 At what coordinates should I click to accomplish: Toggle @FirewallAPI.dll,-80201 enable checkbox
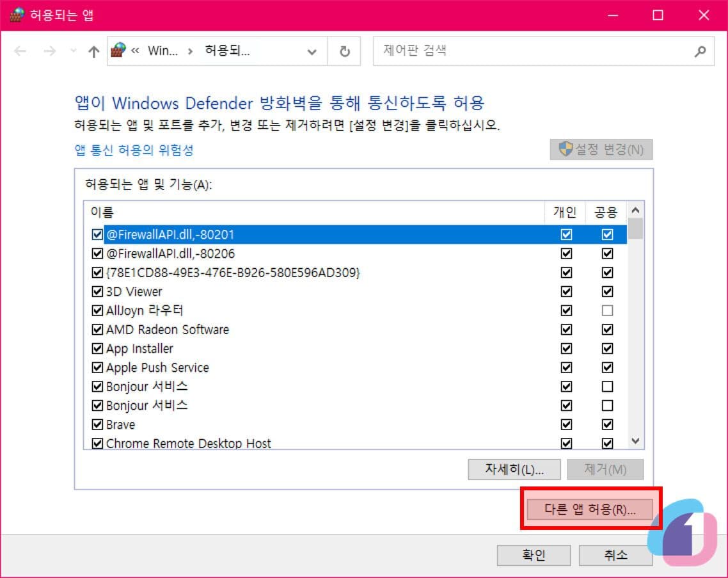(97, 234)
